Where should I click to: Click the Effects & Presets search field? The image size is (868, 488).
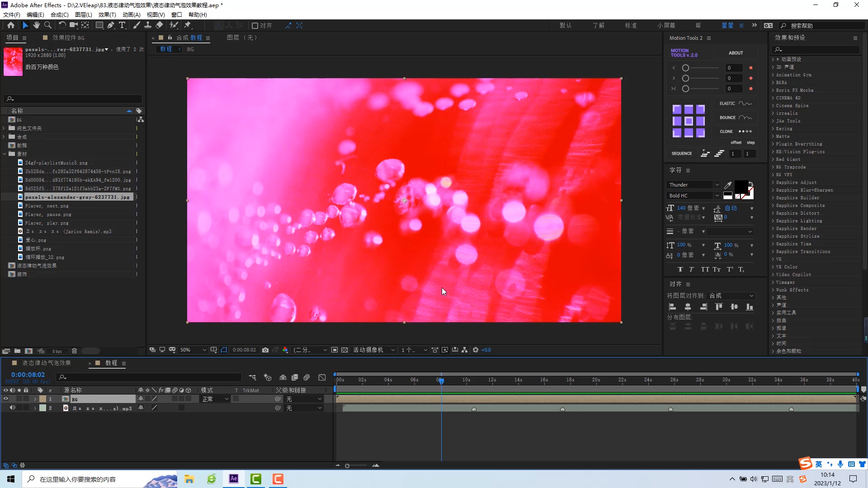pos(816,49)
